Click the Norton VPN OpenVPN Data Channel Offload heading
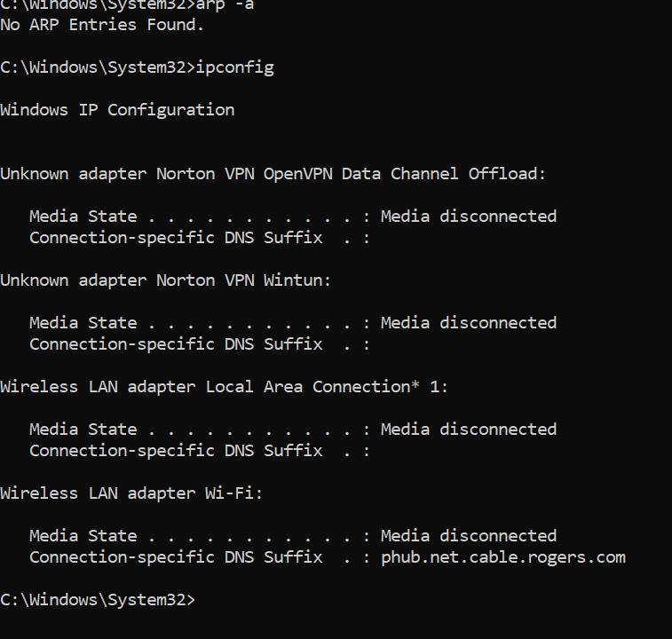The height and width of the screenshot is (639, 672). coord(273,174)
